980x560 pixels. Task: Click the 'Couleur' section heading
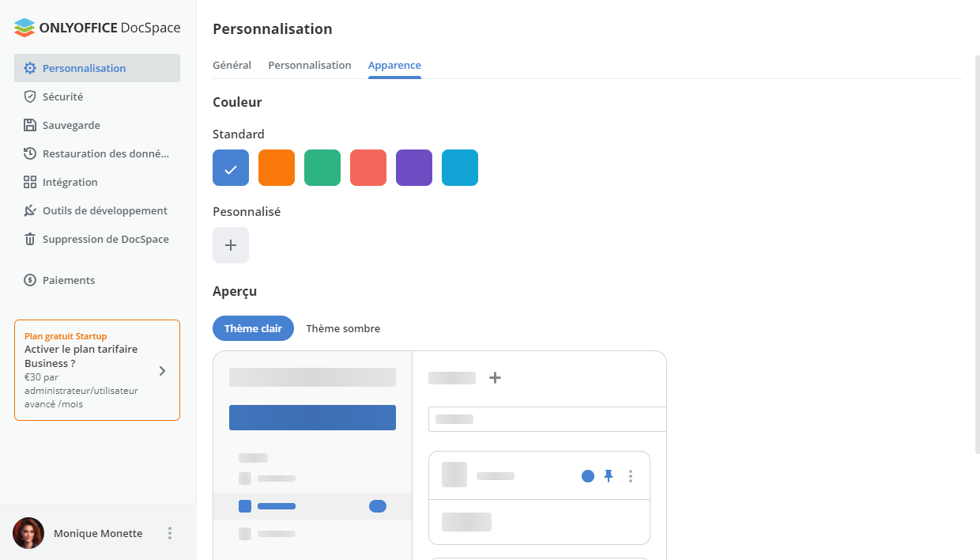pos(237,102)
